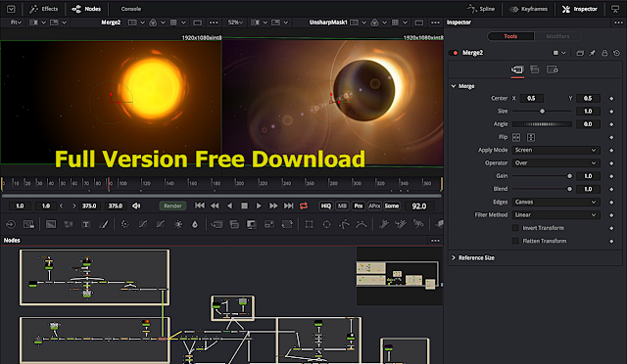The height and width of the screenshot is (364, 627).
Task: Open Operator dropdown showing Over
Action: [x=555, y=163]
